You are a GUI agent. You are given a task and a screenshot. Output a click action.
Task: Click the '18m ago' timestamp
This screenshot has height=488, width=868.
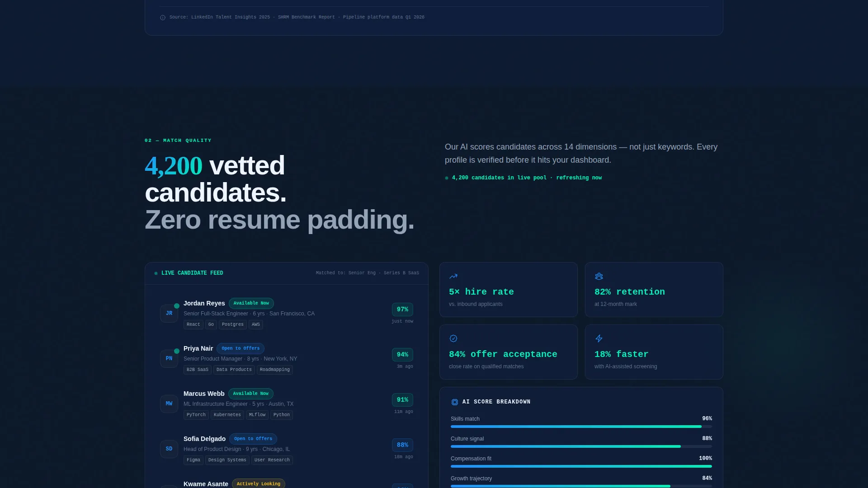pos(404,457)
